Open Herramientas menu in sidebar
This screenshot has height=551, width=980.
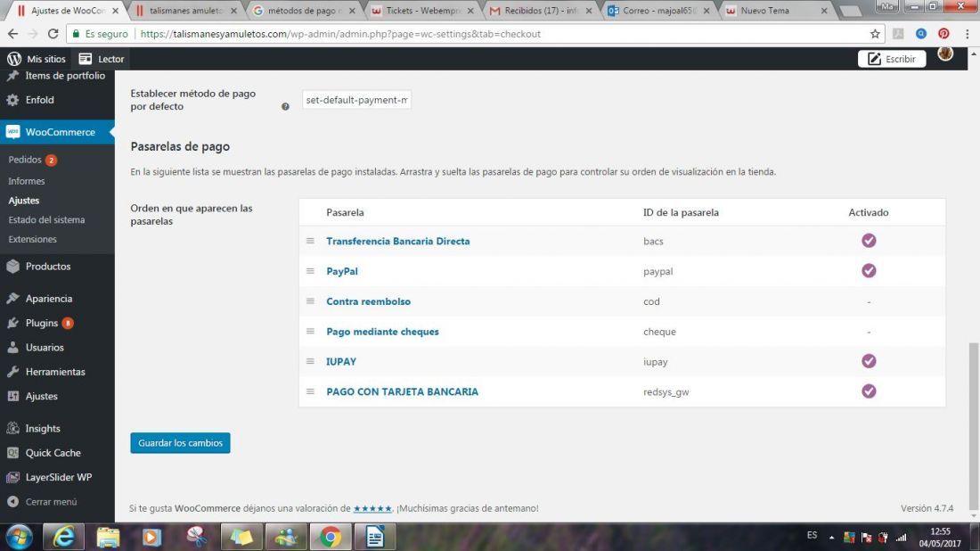pos(55,372)
